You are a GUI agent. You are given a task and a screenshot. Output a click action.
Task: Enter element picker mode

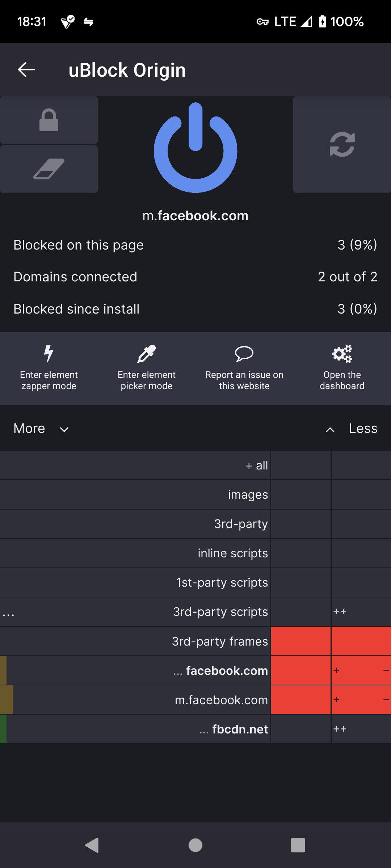147,368
